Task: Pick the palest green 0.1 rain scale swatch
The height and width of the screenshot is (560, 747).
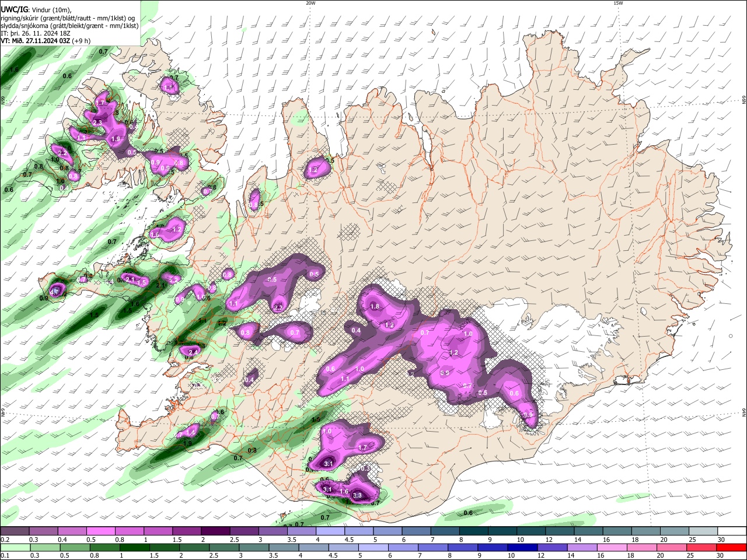Action: pos(15,547)
